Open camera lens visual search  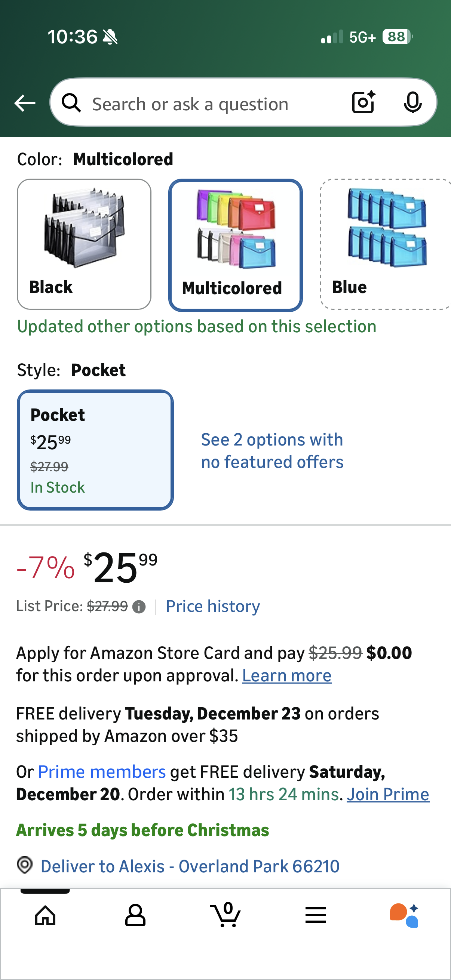363,102
